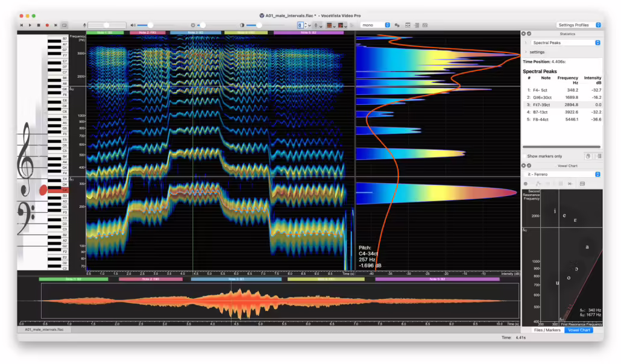Click the gears settings icon beside mono
This screenshot has width=621, height=364.
[x=397, y=25]
